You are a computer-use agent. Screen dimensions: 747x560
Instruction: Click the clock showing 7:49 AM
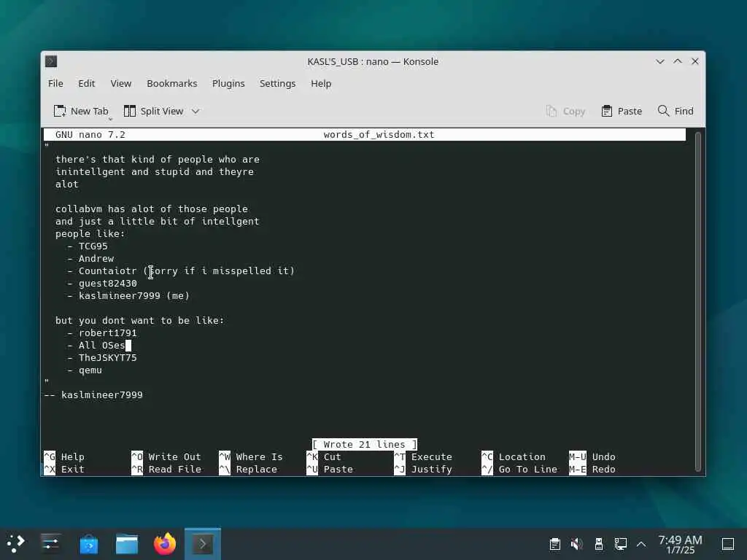pos(680,544)
